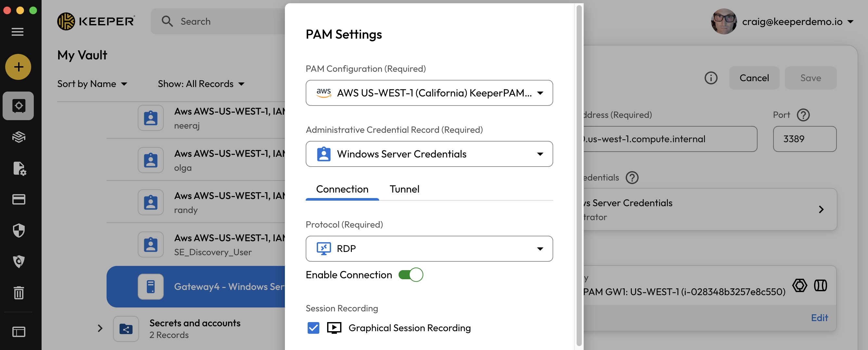Open the trash icon in sidebar

tap(19, 293)
